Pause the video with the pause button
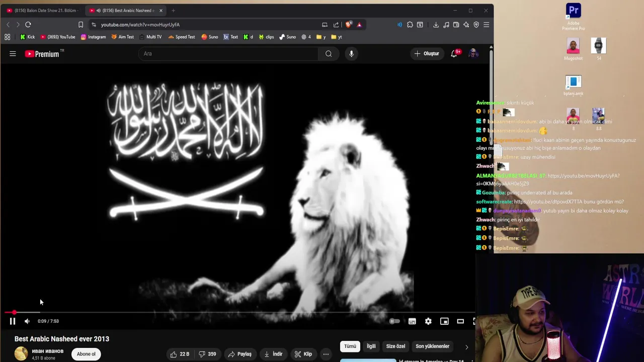The image size is (644, 362). (x=13, y=321)
